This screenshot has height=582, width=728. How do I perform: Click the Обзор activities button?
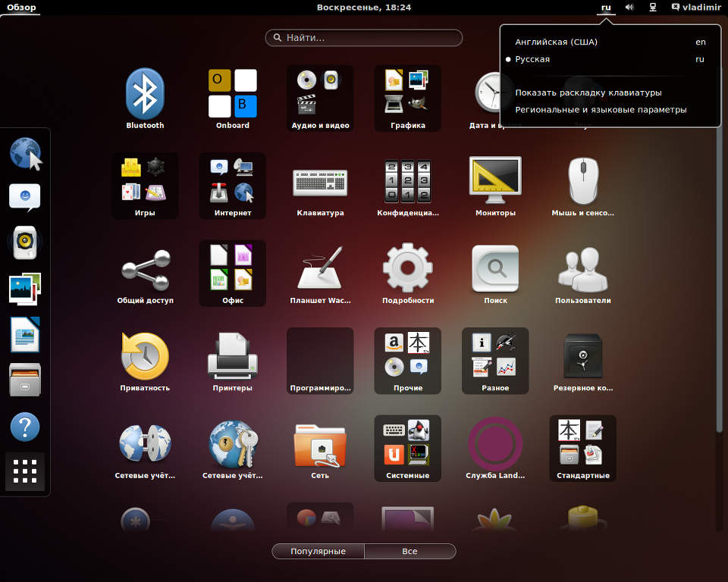pos(21,7)
